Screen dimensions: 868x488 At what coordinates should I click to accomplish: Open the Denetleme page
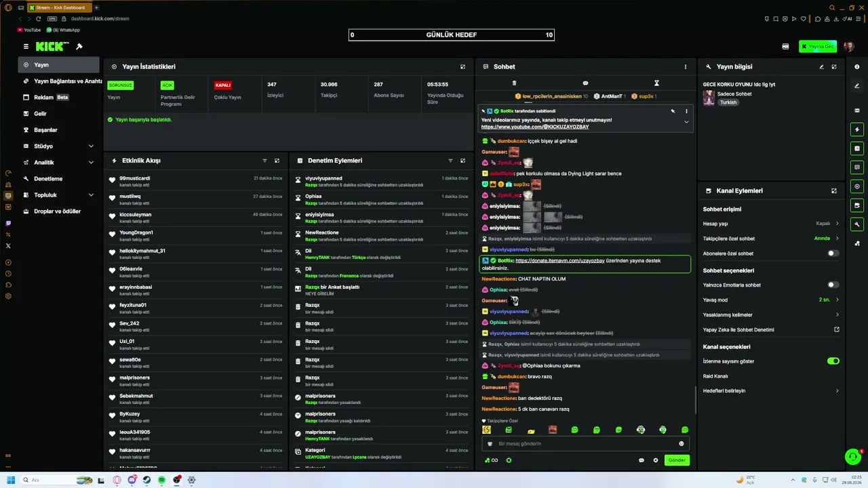click(59, 179)
